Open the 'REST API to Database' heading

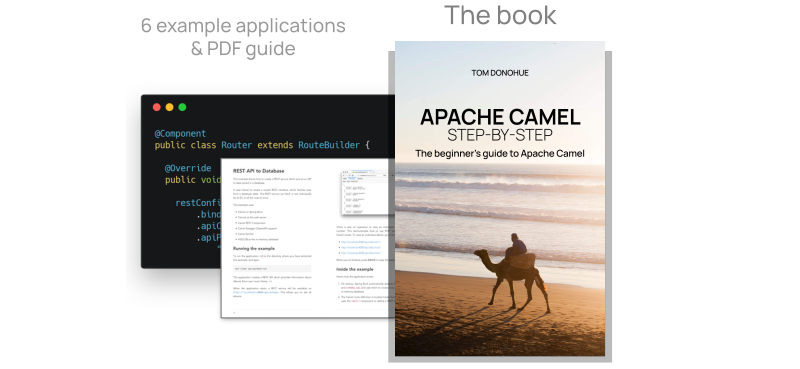pos(259,171)
